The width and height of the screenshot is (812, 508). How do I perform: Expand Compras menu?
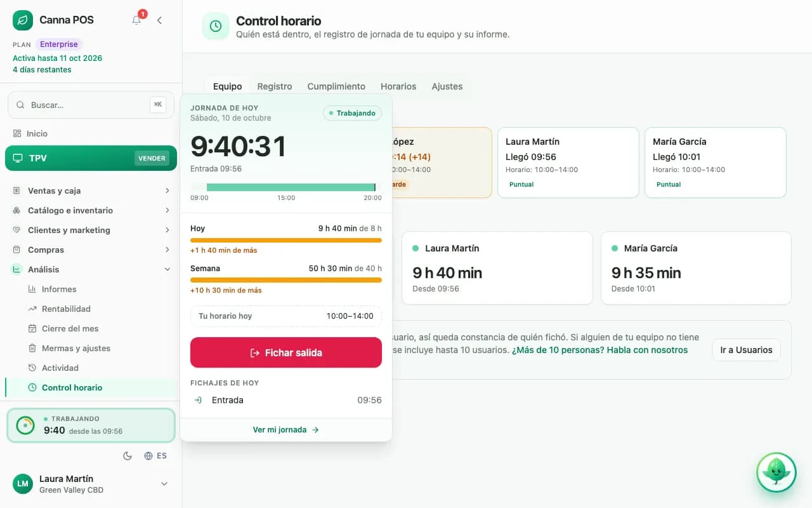91,250
